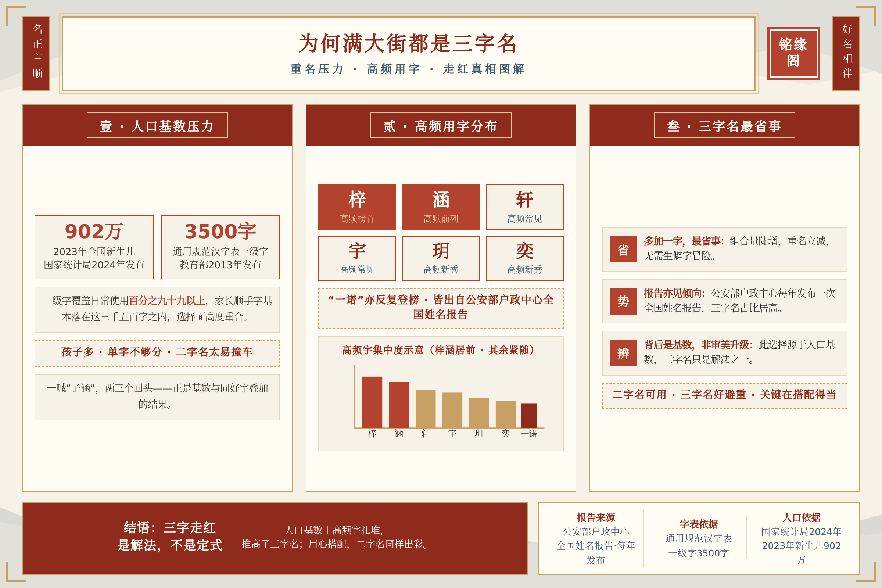Click the 玥 bar in the chart
The width and height of the screenshot is (882, 588).
[479, 413]
